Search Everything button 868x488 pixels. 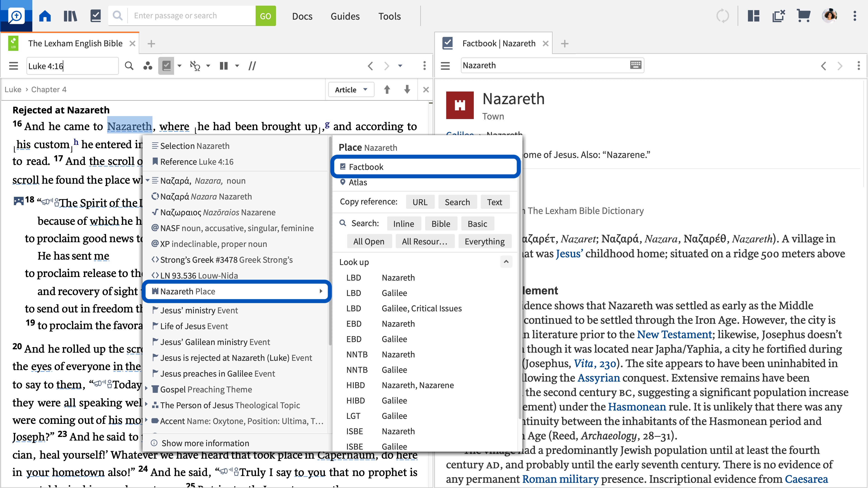tap(485, 241)
